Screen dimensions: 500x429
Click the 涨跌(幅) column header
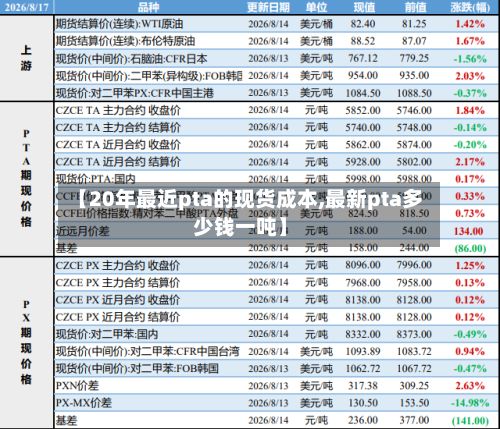(x=470, y=7)
